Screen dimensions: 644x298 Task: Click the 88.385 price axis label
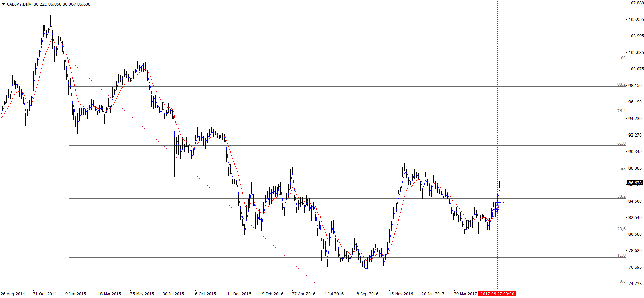coord(635,168)
